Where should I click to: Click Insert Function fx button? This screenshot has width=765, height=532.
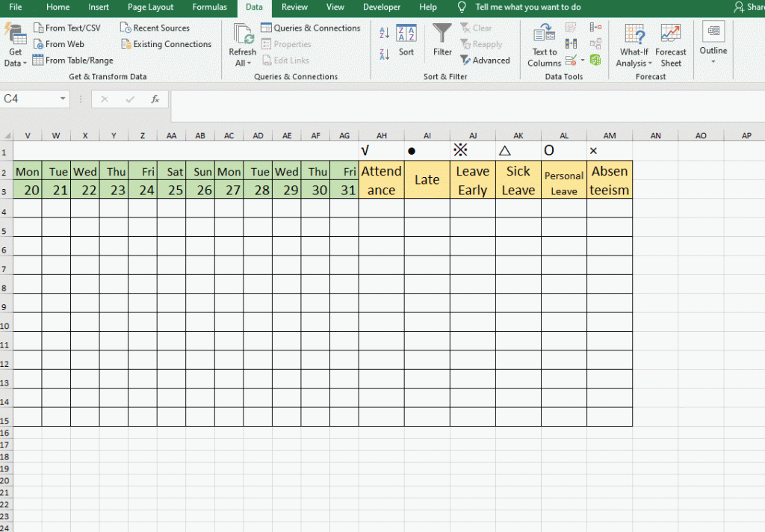pos(155,99)
